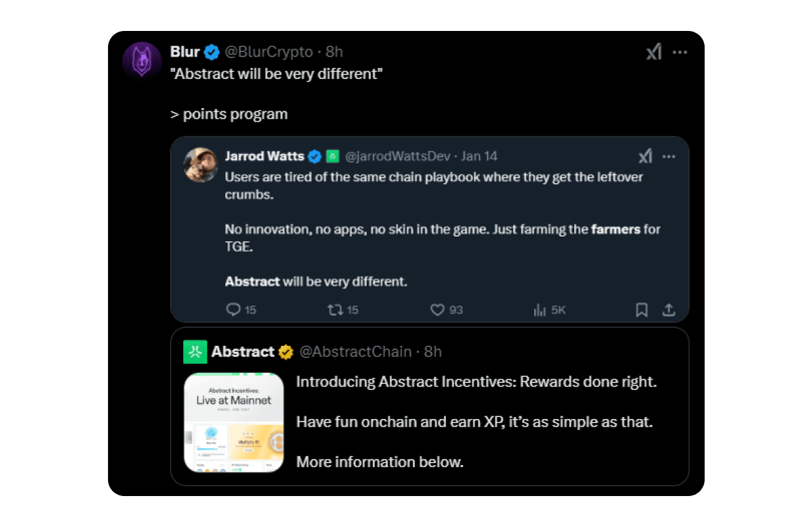Open the reply icon on Jarrod Watts's tweet
The height and width of the screenshot is (527, 812).
point(234,310)
